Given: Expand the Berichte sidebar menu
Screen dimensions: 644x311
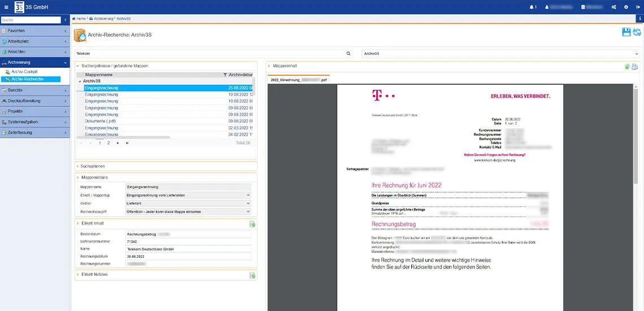Looking at the screenshot, I should [34, 90].
